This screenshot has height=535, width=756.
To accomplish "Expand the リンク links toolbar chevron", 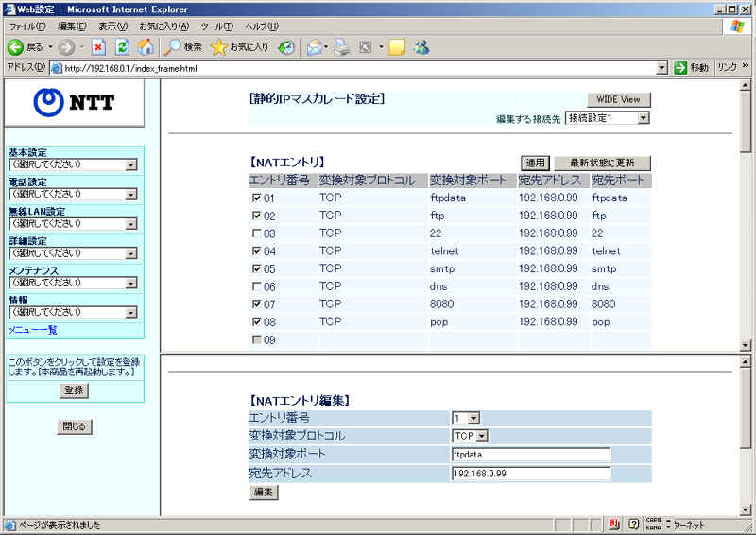I will 746,66.
